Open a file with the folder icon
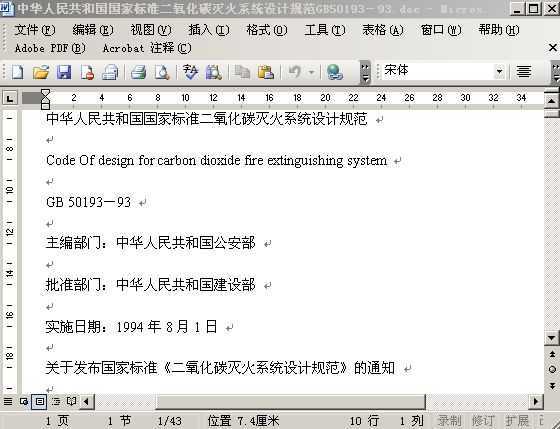This screenshot has height=429, width=560. [x=41, y=72]
